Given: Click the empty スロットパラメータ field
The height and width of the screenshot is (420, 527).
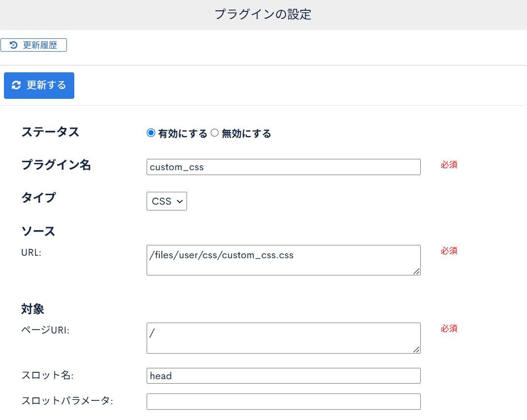Looking at the screenshot, I should click(x=283, y=401).
